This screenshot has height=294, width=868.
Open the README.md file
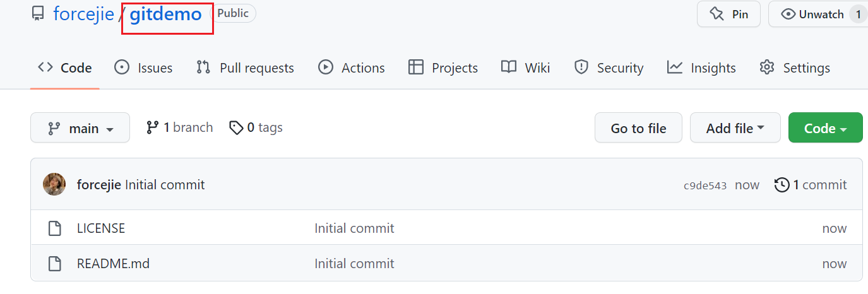coord(113,263)
